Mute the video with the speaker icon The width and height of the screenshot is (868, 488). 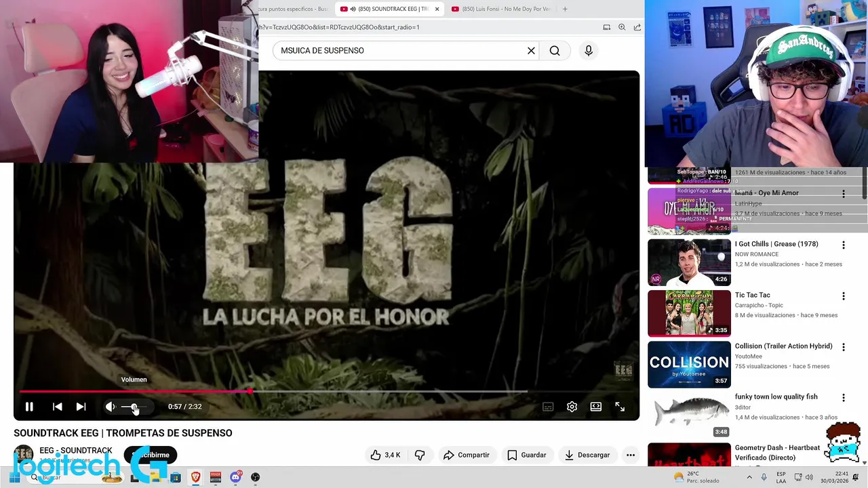(x=110, y=407)
